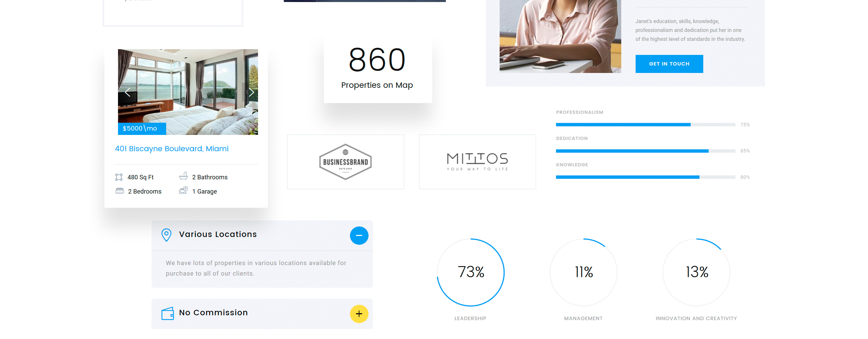Click the Mittos logo card
868x339 pixels.
477,162
